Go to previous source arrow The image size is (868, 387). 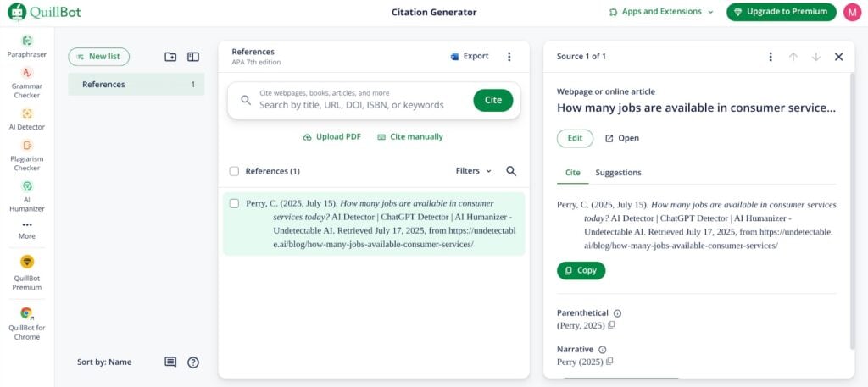click(793, 57)
